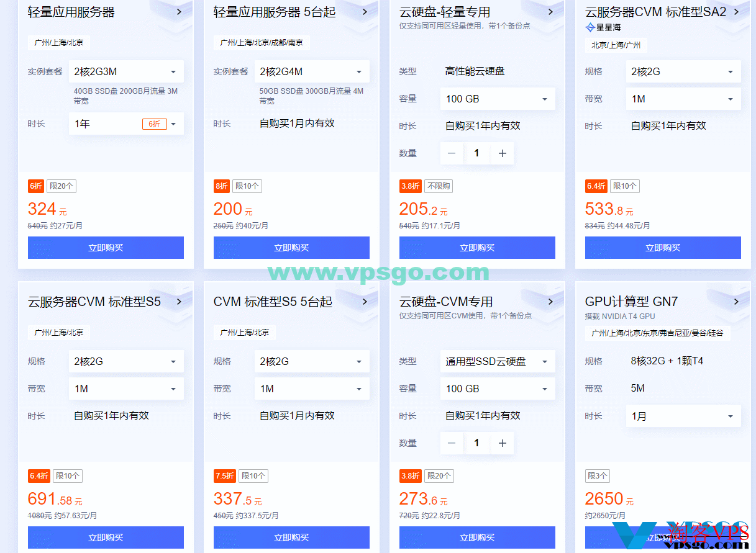Click 立即购买 for 337.5元 CVM S5 5台起

click(291, 537)
